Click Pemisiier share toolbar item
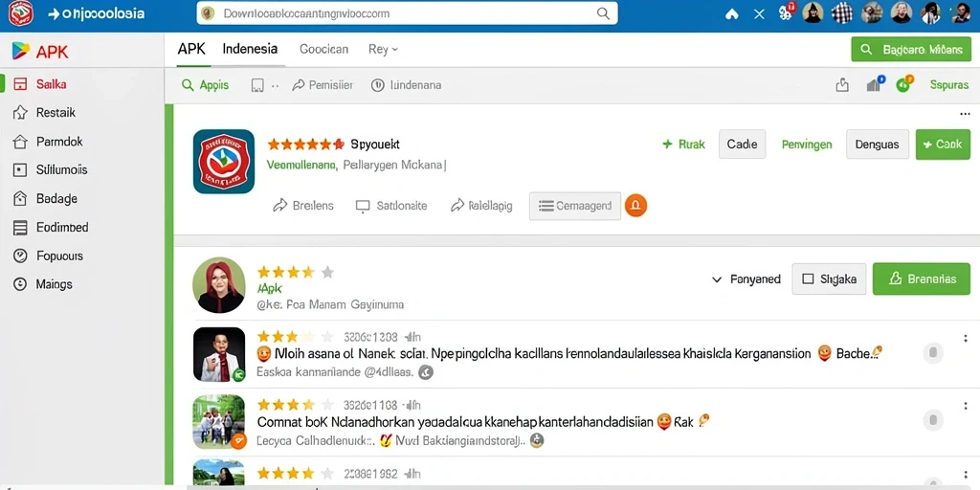The height and width of the screenshot is (490, 980). [x=323, y=85]
